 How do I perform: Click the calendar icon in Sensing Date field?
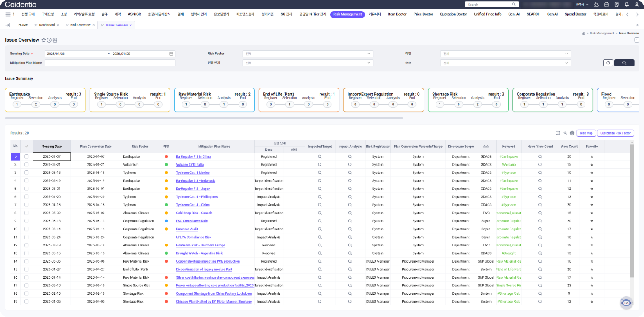[171, 54]
